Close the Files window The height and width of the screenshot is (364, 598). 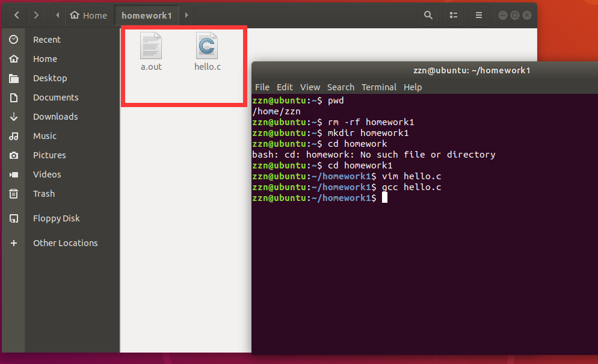527,15
